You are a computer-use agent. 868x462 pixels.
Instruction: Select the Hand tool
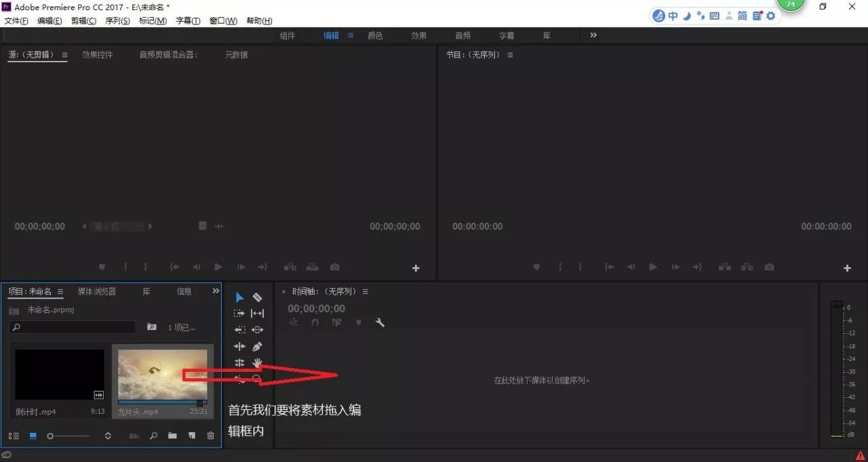pos(258,363)
